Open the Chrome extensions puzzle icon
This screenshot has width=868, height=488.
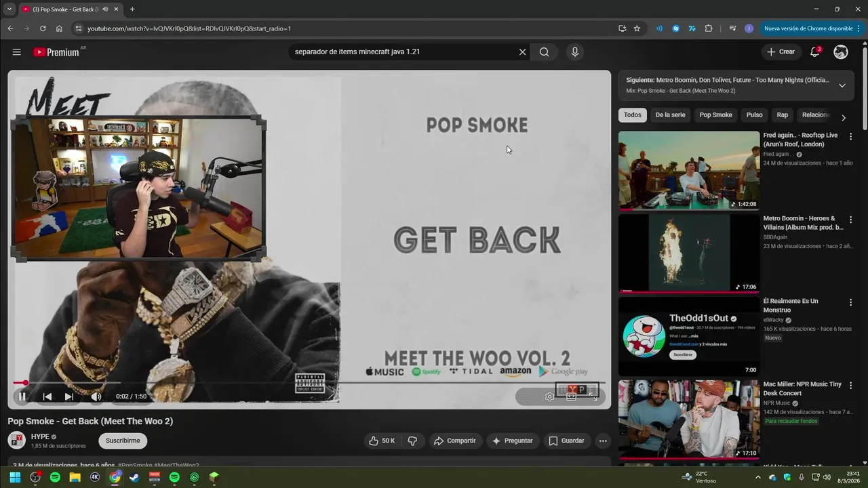click(x=709, y=28)
